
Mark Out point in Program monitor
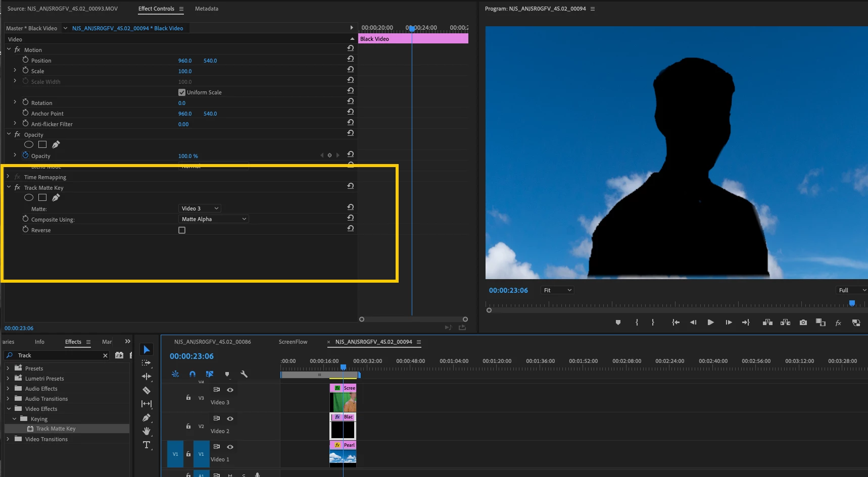pyautogui.click(x=653, y=323)
